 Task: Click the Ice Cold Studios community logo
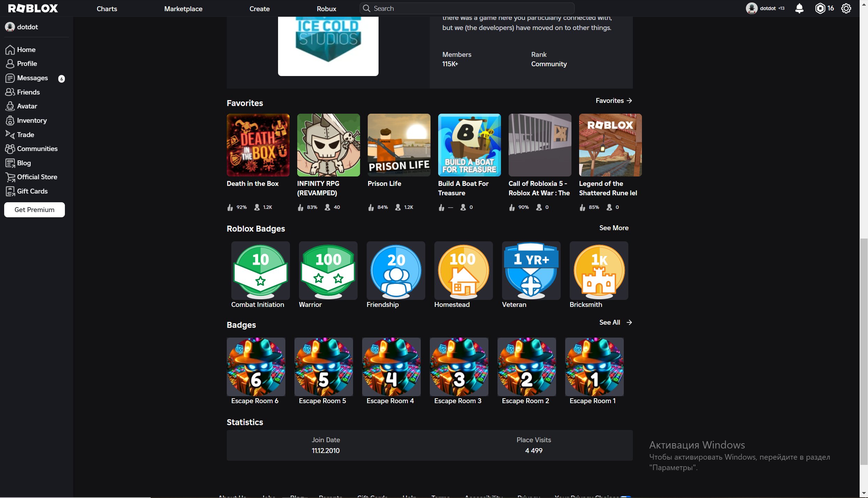tap(328, 46)
